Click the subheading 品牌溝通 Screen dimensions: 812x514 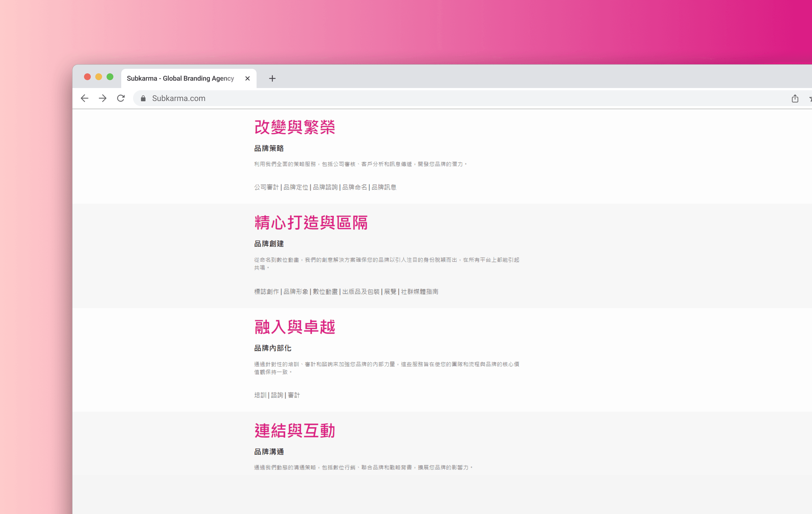[x=269, y=452]
